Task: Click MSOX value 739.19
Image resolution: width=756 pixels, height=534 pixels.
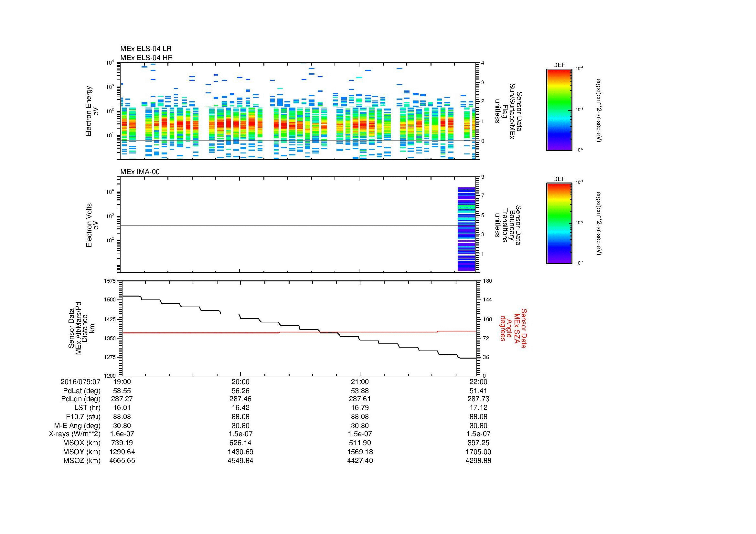Action: 122,443
